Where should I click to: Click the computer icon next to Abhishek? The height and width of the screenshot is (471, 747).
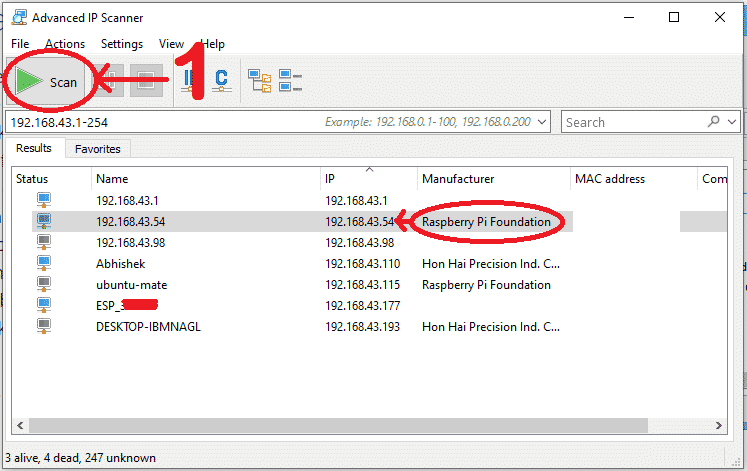pos(44,263)
